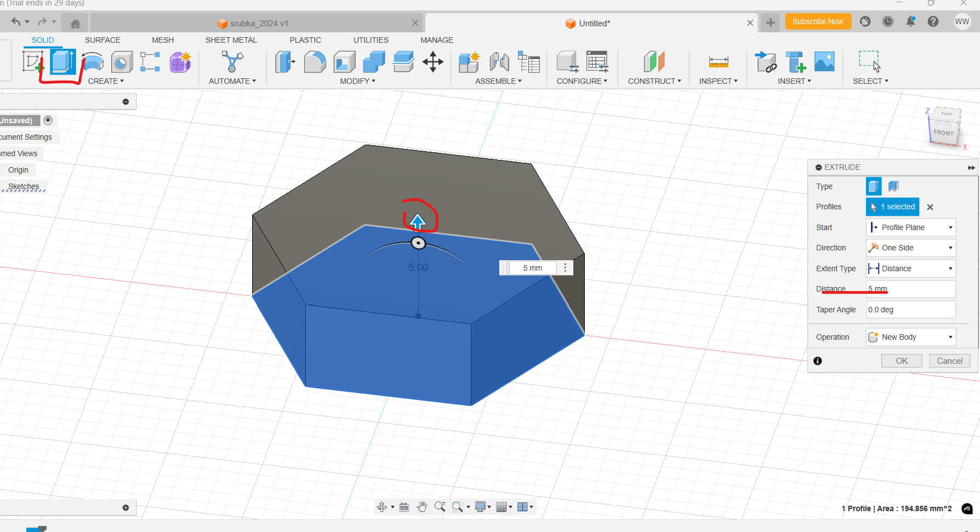Viewport: 980px width, 532px height.
Task: Click the Combine tool icon
Action: tap(374, 62)
